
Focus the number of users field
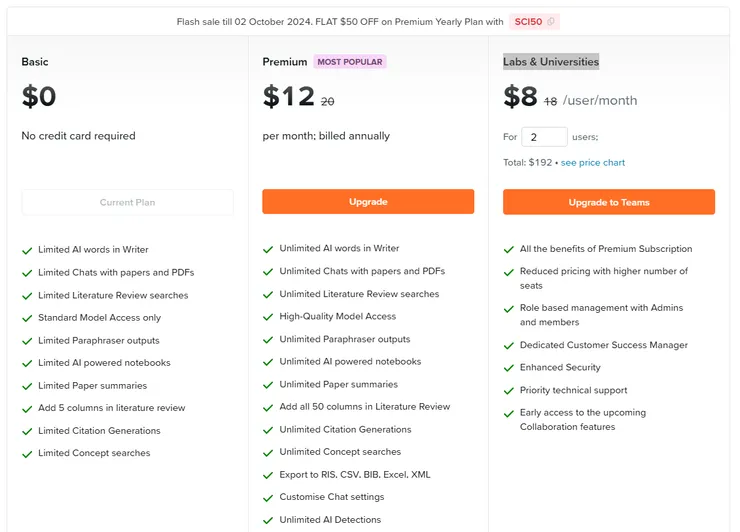tap(544, 137)
